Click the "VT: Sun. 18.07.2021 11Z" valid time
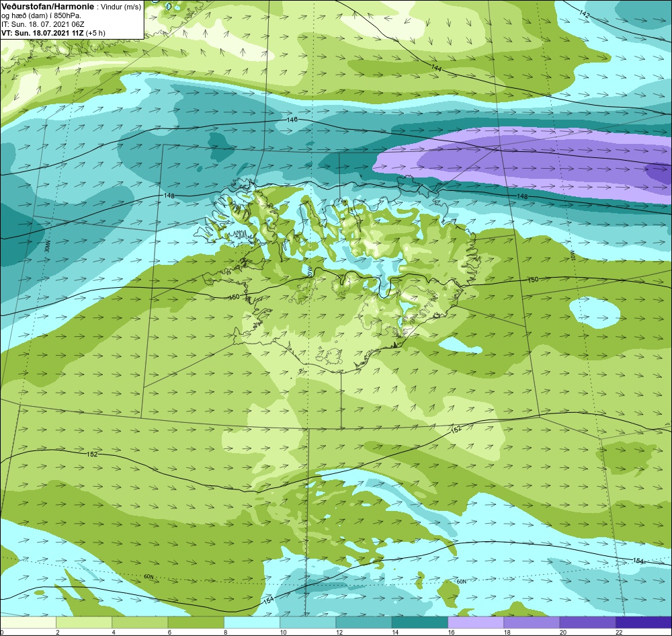672x636 pixels. point(43,33)
